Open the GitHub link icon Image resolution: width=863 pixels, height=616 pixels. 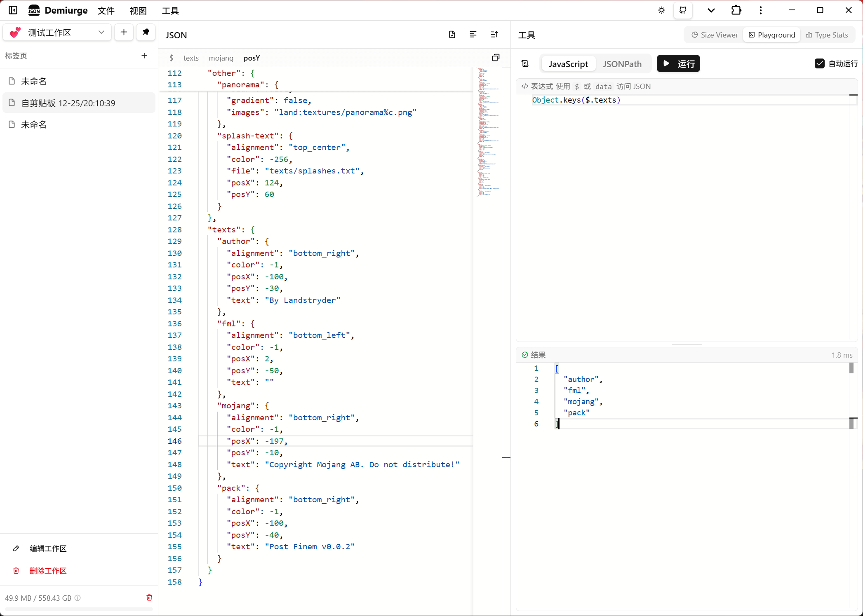[x=683, y=10]
